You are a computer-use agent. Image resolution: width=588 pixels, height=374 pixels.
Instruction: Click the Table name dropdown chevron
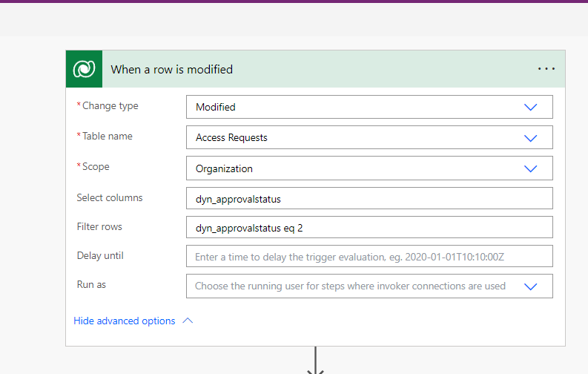point(530,138)
